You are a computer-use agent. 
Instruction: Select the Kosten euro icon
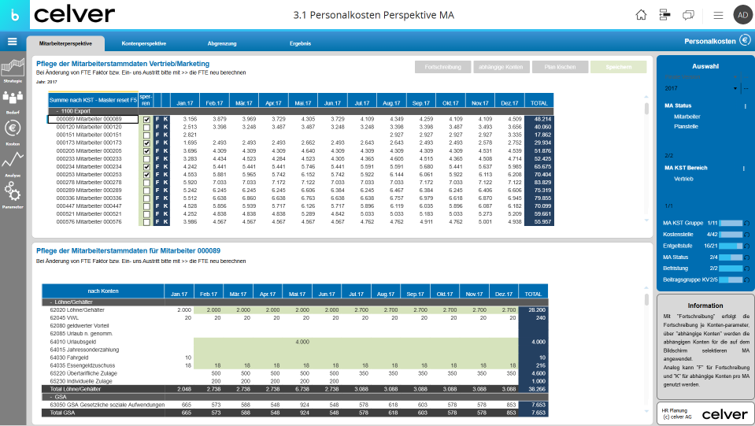pyautogui.click(x=13, y=131)
